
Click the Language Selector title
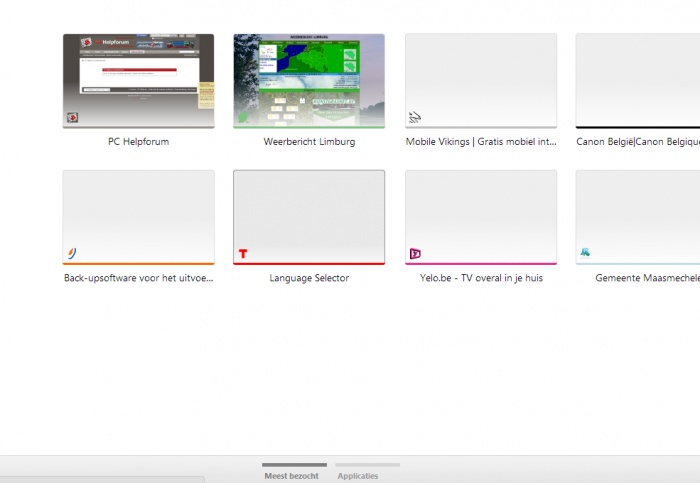click(309, 278)
